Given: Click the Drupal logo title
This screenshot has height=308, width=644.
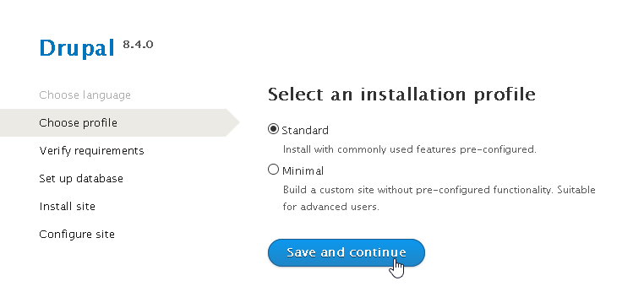Looking at the screenshot, I should [77, 48].
